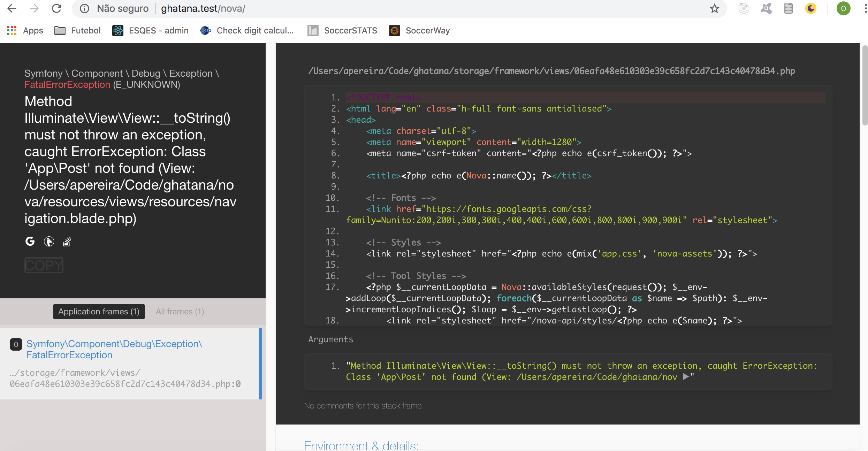Click the file path 06eafa48e...php header
This screenshot has height=451, width=868.
coord(551,71)
